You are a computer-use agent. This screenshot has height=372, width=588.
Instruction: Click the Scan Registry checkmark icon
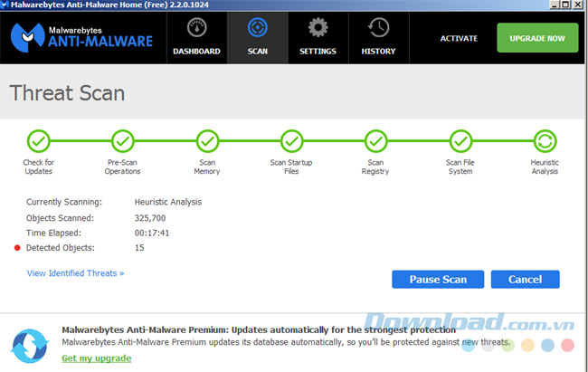(375, 141)
